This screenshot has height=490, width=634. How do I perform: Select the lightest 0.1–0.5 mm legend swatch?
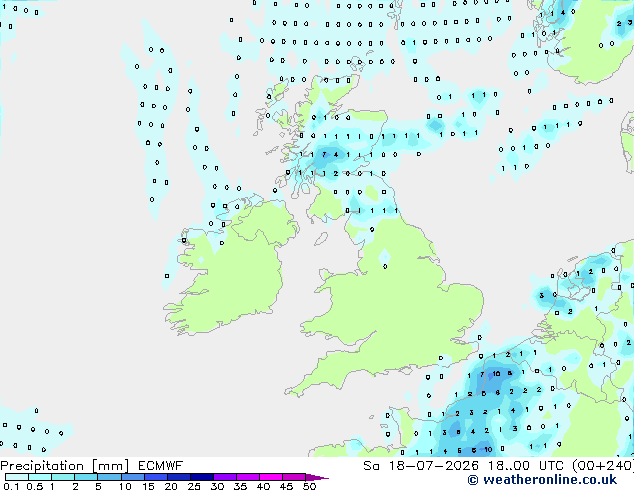pyautogui.click(x=17, y=477)
